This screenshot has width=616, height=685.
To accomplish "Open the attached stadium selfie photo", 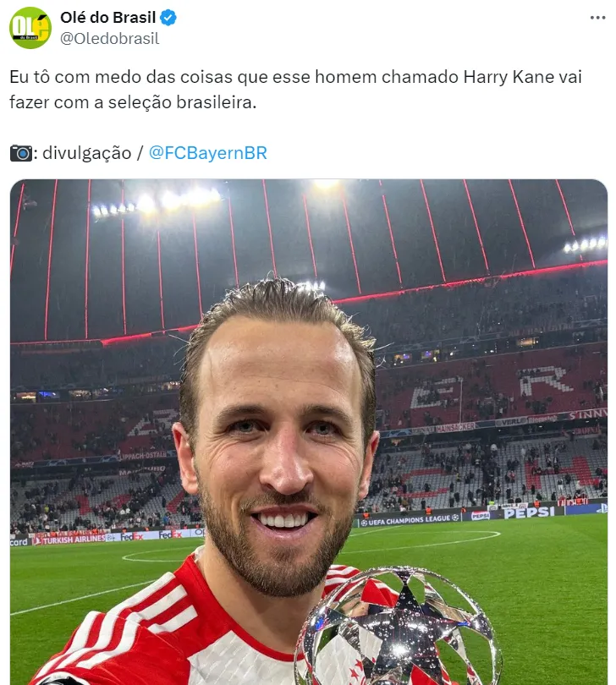I will click(309, 431).
